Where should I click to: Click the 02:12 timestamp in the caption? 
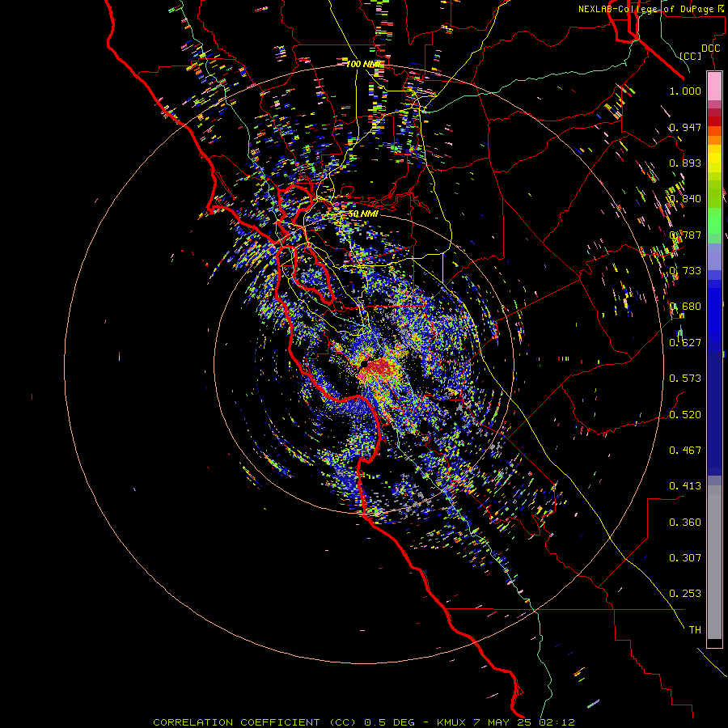(557, 722)
